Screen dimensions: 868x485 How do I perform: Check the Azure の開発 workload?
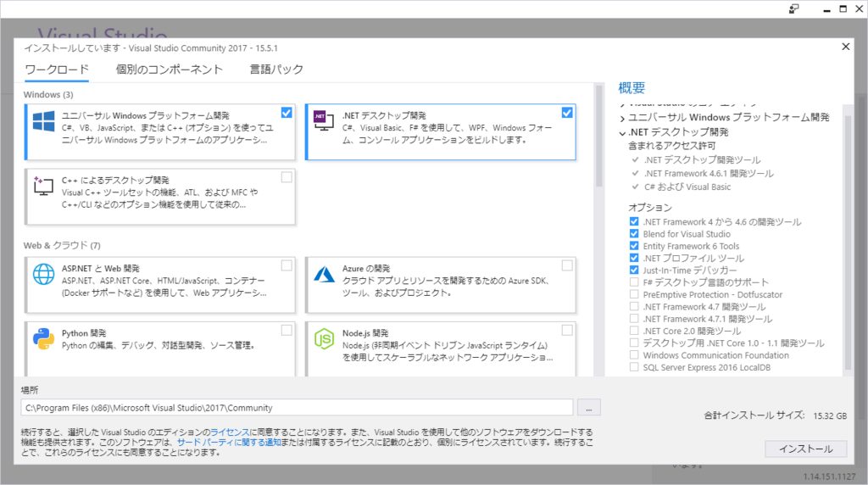(567, 265)
